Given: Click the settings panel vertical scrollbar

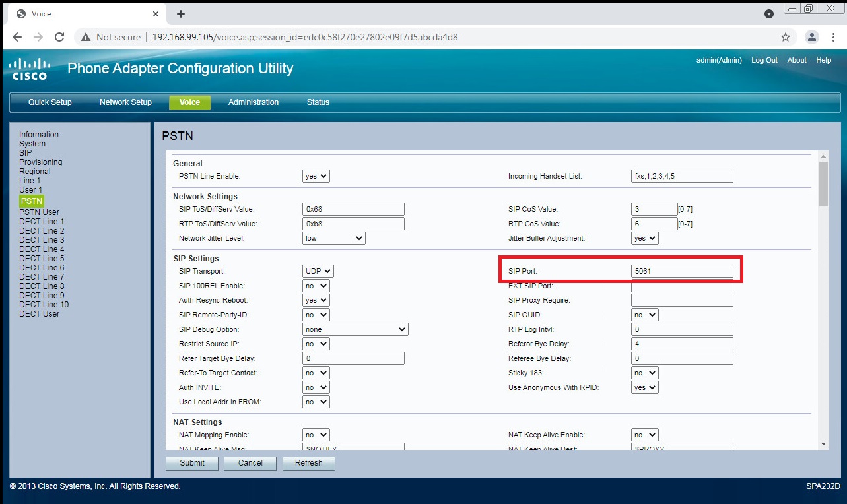Looking at the screenshot, I should [x=823, y=185].
